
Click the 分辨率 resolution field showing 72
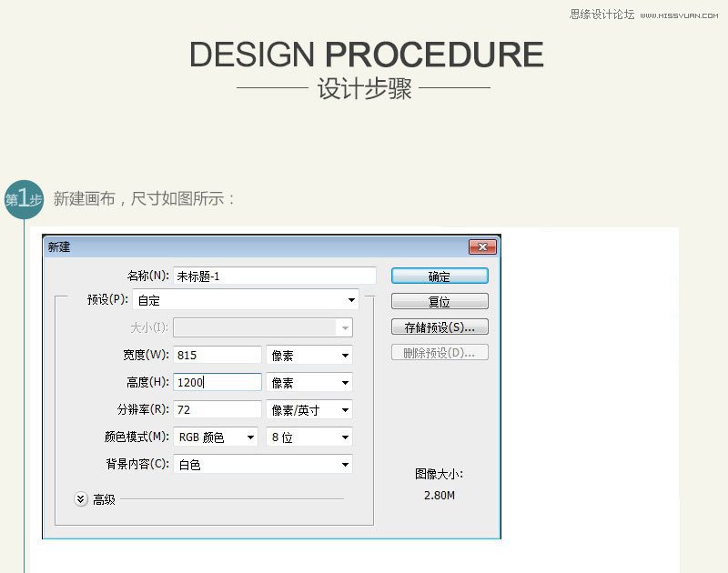click(x=217, y=410)
